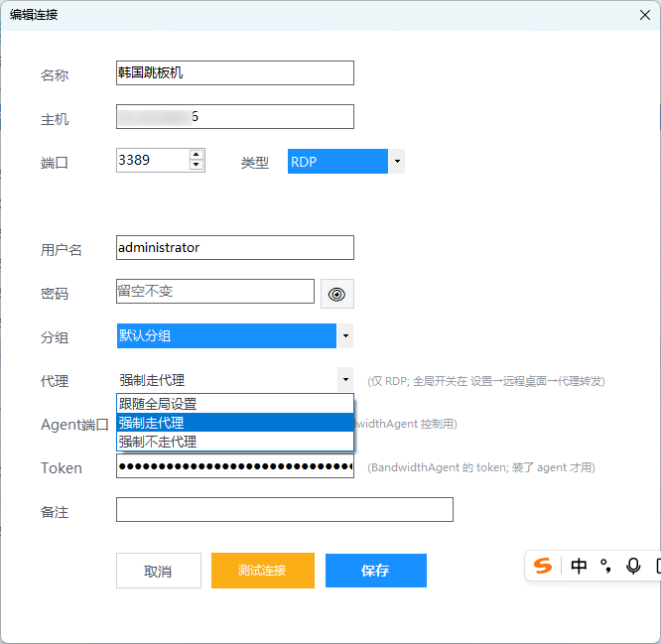Click the Sogou input method S logo

pos(543,566)
